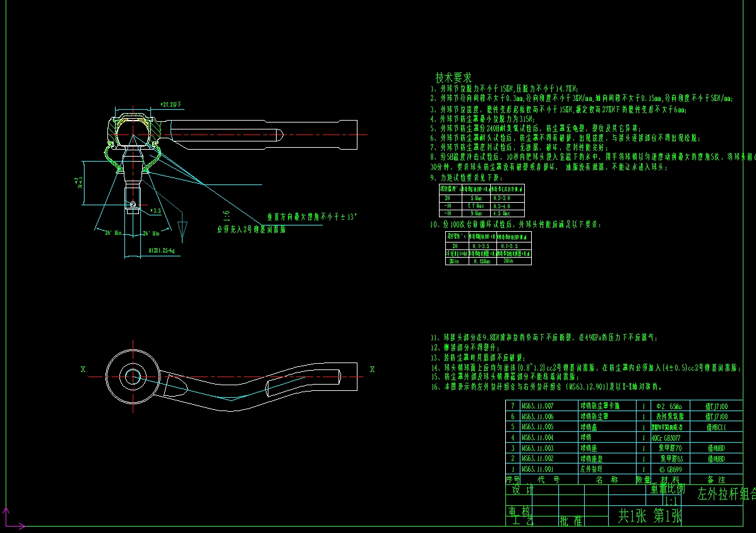Click part code MS63.11.004 in parts list

537,438
